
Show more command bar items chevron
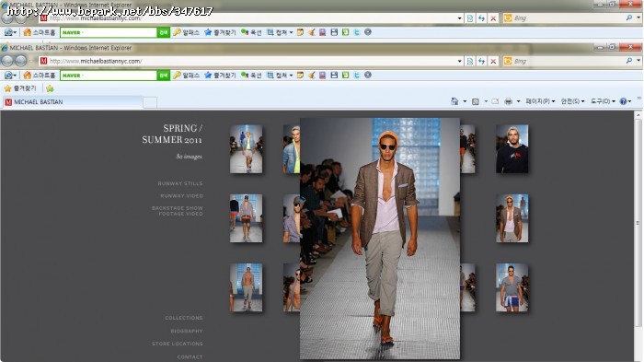[639, 99]
